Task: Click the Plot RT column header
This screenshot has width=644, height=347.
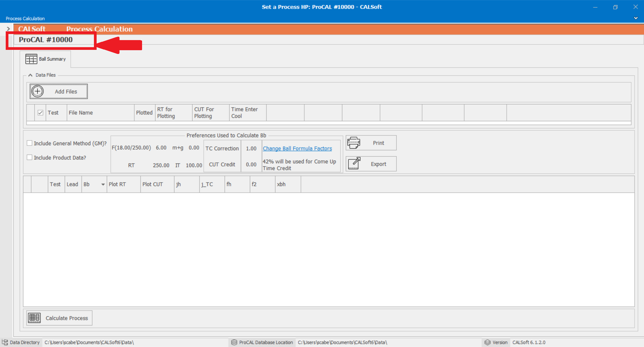Action: point(124,184)
